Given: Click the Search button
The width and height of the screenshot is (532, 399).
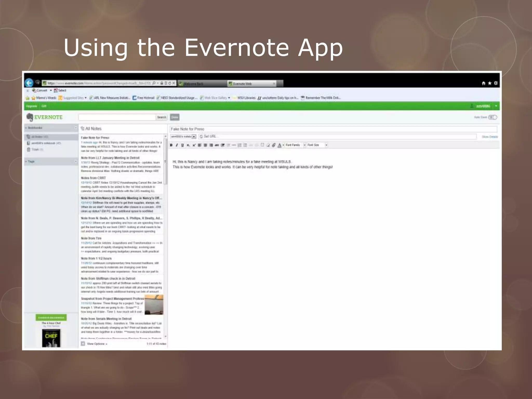Looking at the screenshot, I should coord(162,117).
